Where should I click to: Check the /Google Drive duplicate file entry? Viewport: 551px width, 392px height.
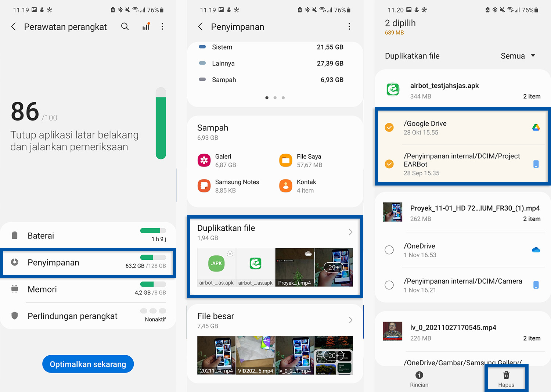pyautogui.click(x=389, y=128)
